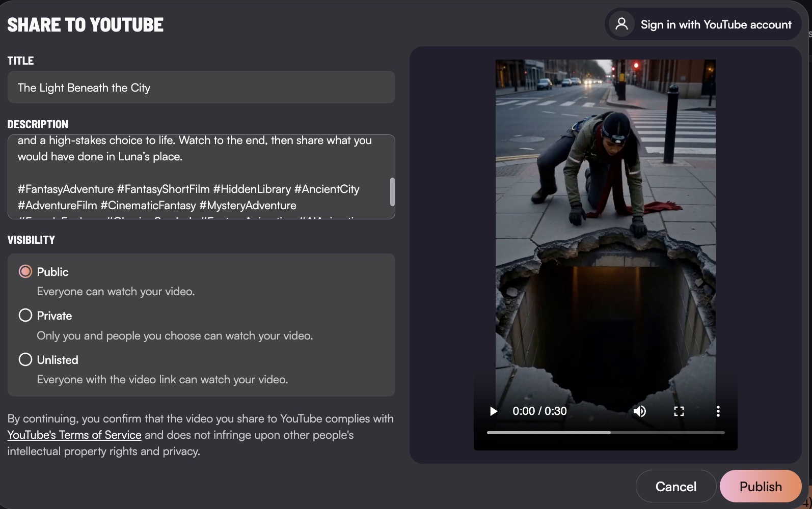Click the user account icon

click(x=621, y=24)
